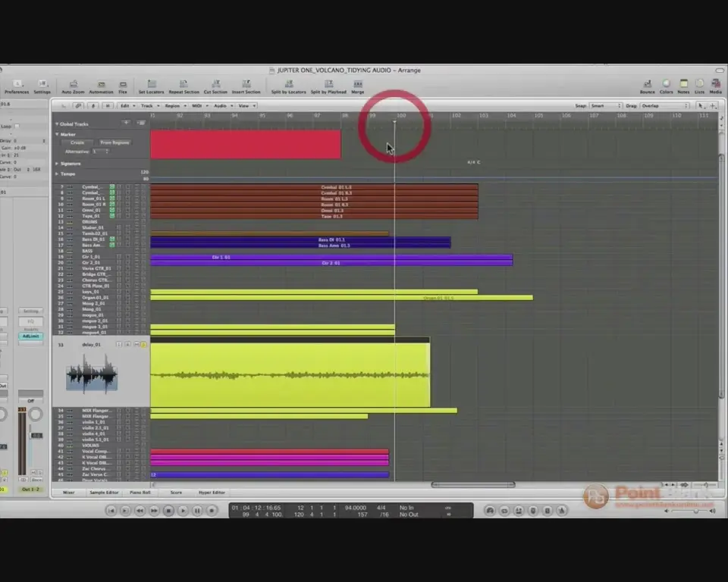The image size is (728, 582).
Task: Click the marker From Regions button
Action: 115,142
